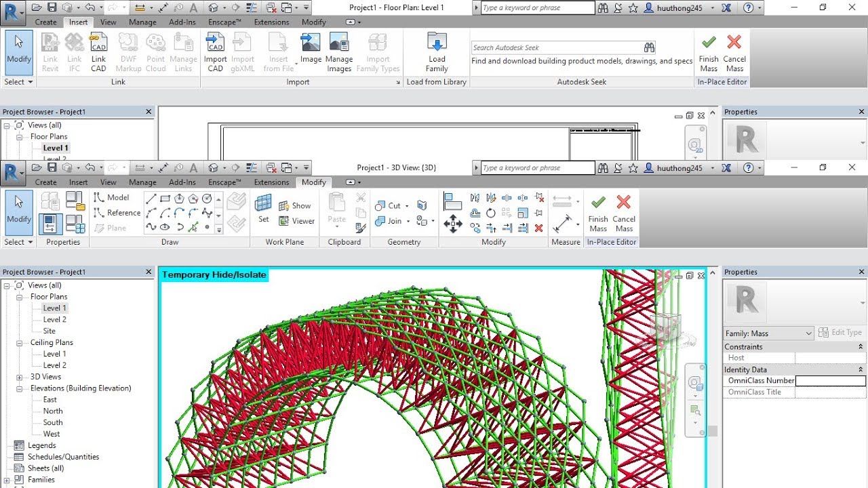Open the North elevation view
This screenshot has height=488, width=868.
53,411
